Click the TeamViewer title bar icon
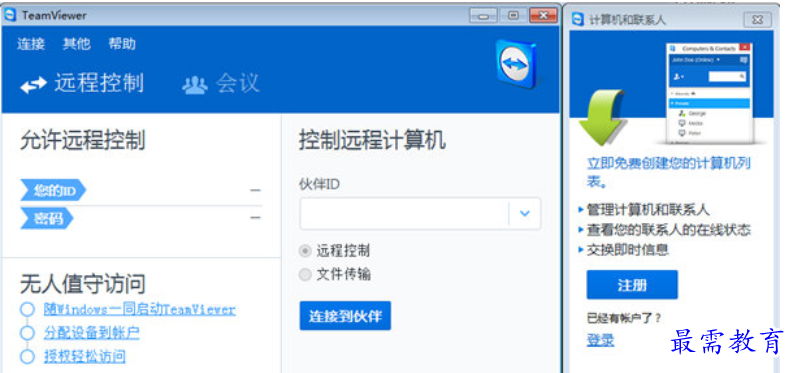Image resolution: width=792 pixels, height=373 pixels. pos(10,15)
